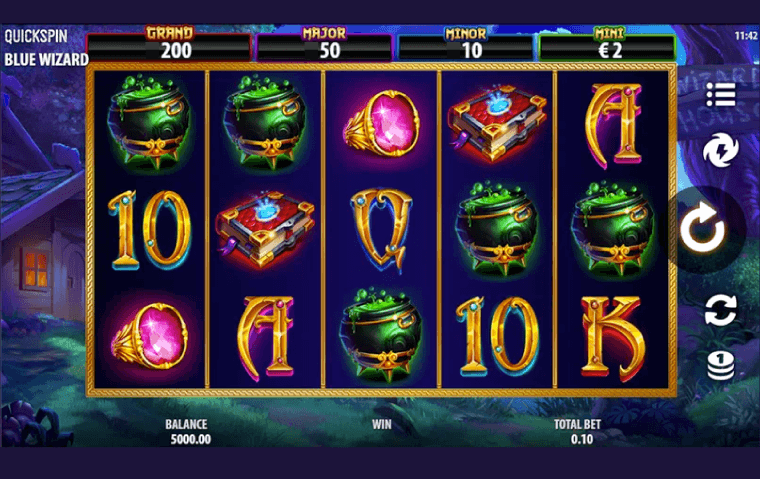Click the pink gem ring on reel three

pyautogui.click(x=382, y=123)
